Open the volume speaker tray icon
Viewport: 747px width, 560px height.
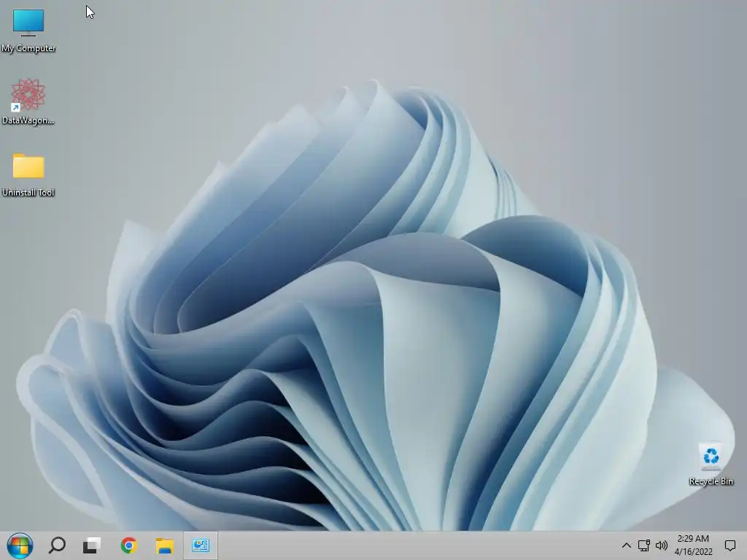tap(661, 545)
